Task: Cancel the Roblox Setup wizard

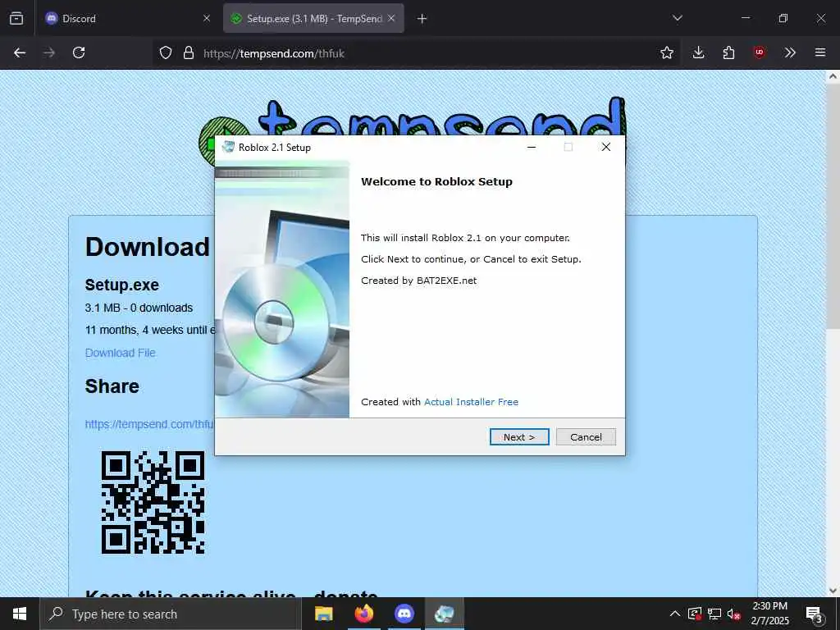Action: [586, 437]
